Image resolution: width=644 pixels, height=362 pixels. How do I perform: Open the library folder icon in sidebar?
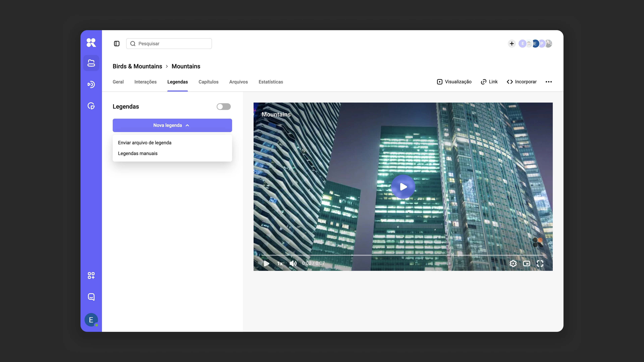point(91,63)
